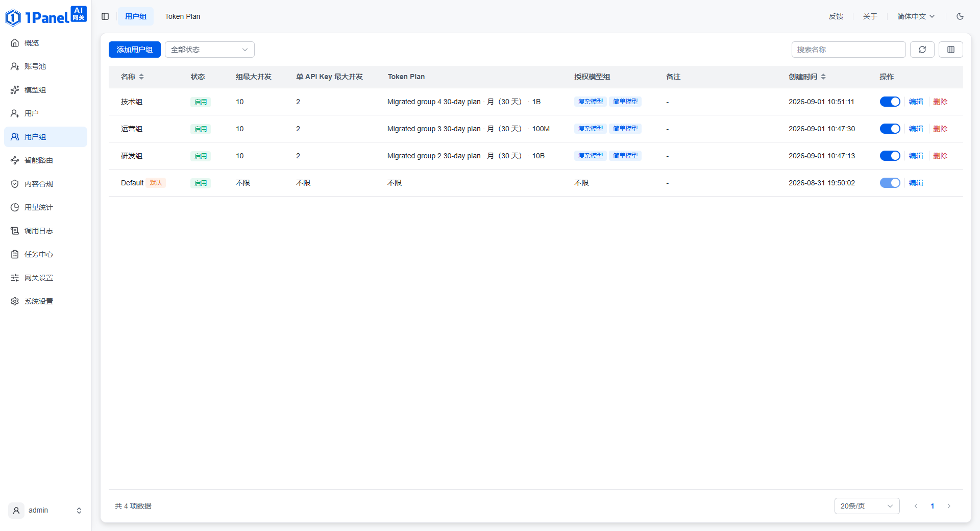Open 概览 overview in sidebar

(x=46, y=43)
